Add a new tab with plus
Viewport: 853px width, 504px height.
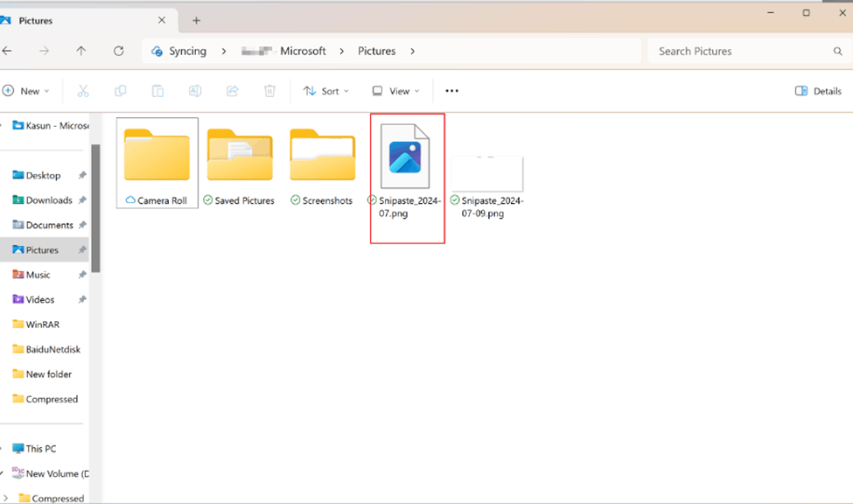(196, 21)
